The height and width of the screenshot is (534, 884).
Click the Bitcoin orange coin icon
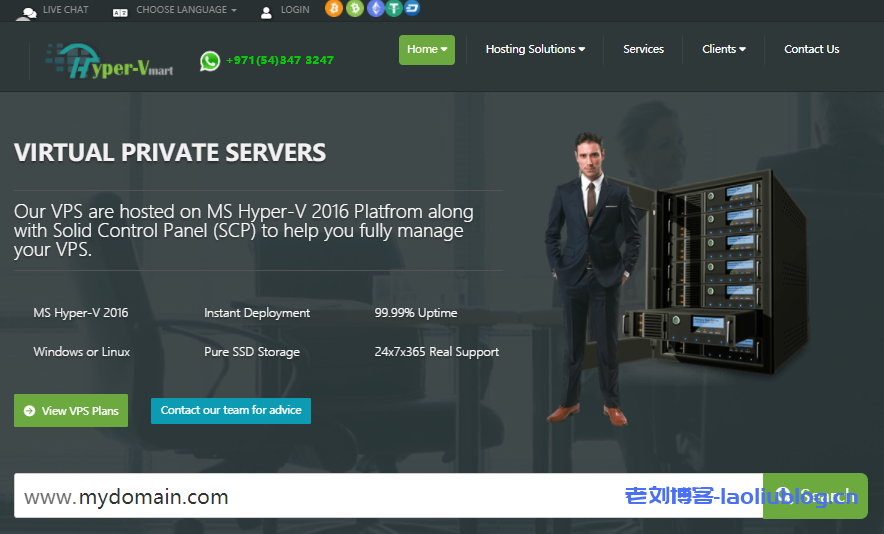coord(333,9)
